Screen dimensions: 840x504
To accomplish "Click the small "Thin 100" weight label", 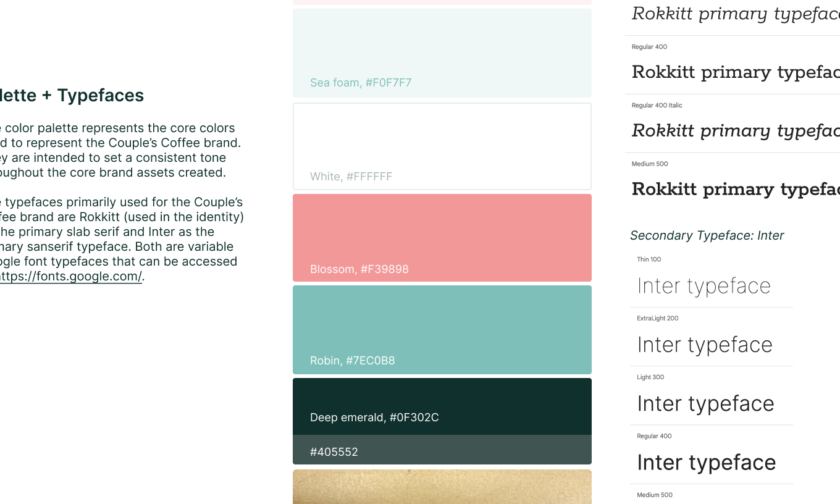I will (x=649, y=259).
